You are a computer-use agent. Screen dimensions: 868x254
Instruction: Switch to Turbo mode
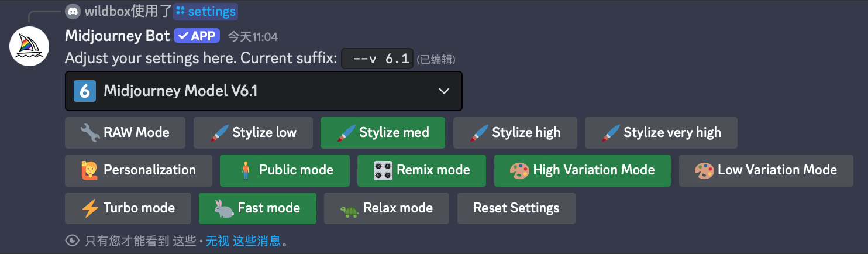[128, 208]
